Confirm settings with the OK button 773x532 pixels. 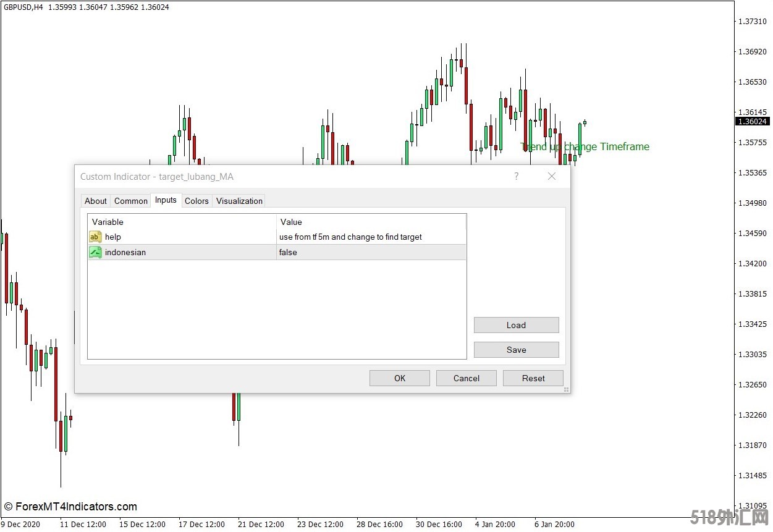(x=400, y=378)
